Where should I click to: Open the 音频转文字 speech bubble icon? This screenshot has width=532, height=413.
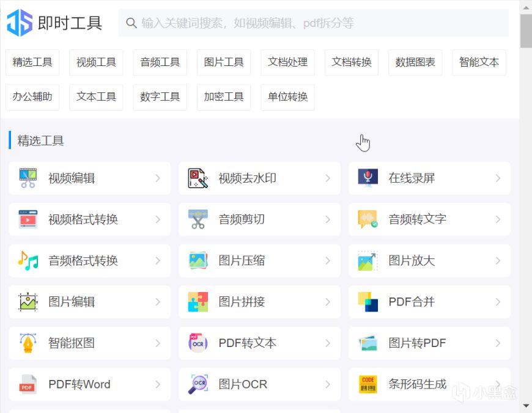(x=368, y=219)
